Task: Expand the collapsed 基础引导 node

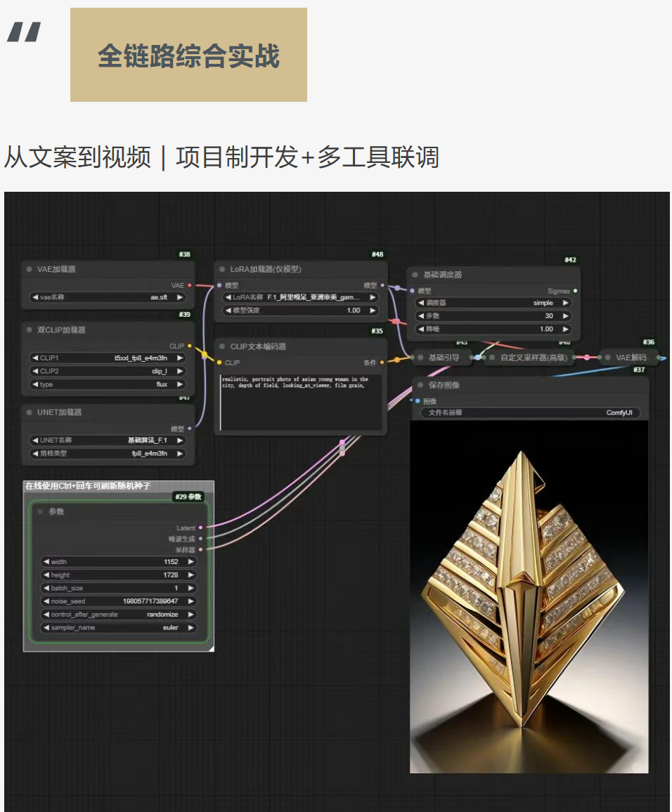Action: tap(420, 358)
